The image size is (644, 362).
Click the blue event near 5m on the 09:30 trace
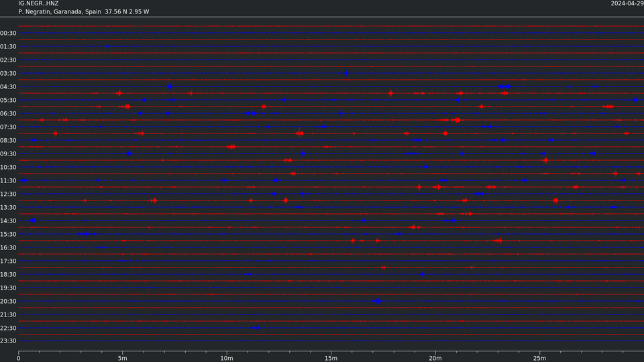coord(129,154)
